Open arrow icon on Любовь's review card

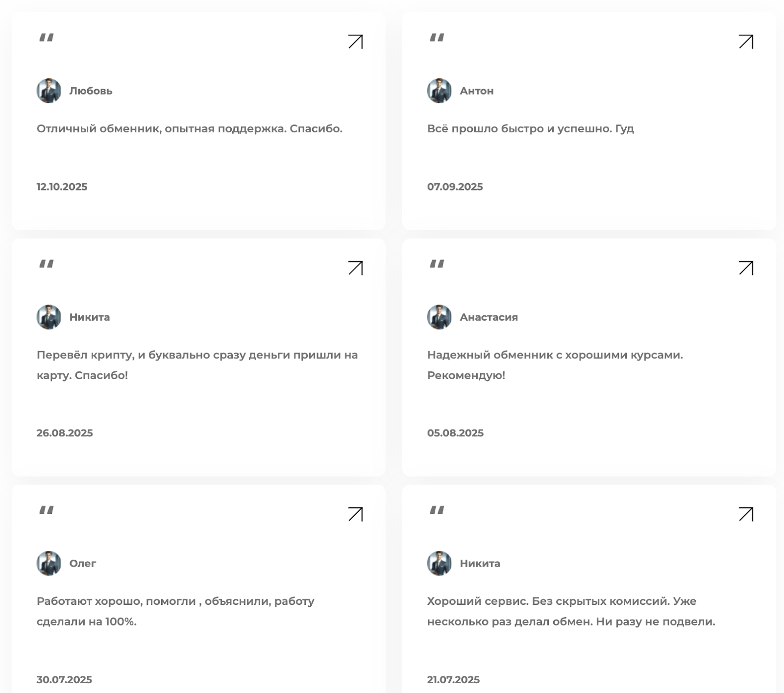coord(356,42)
